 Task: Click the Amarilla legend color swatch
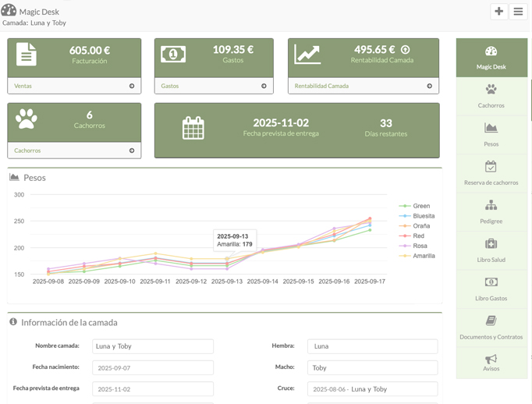pyautogui.click(x=405, y=256)
